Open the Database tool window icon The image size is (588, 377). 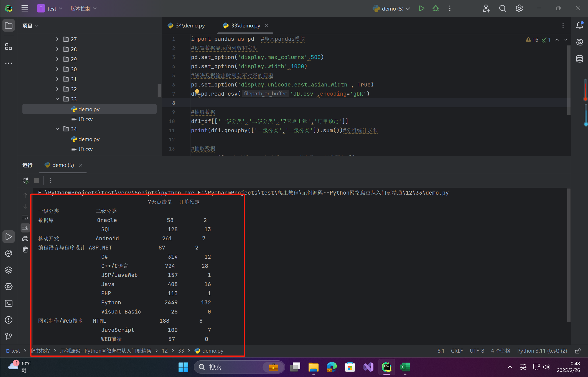580,59
